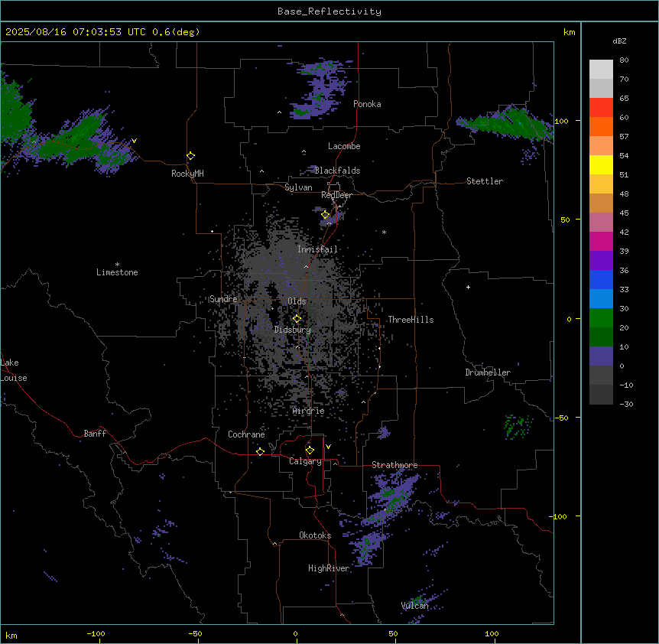Click the Ponoka city label
This screenshot has height=644, width=659.
click(367, 104)
